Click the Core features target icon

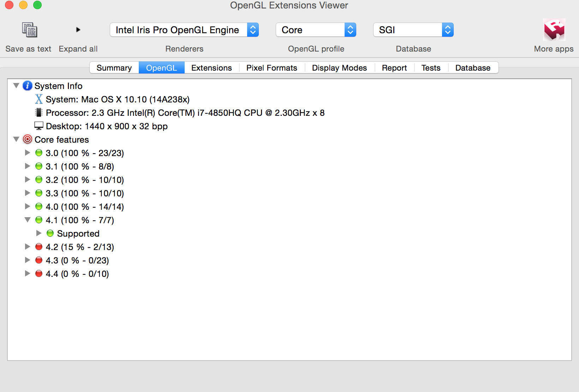click(28, 139)
